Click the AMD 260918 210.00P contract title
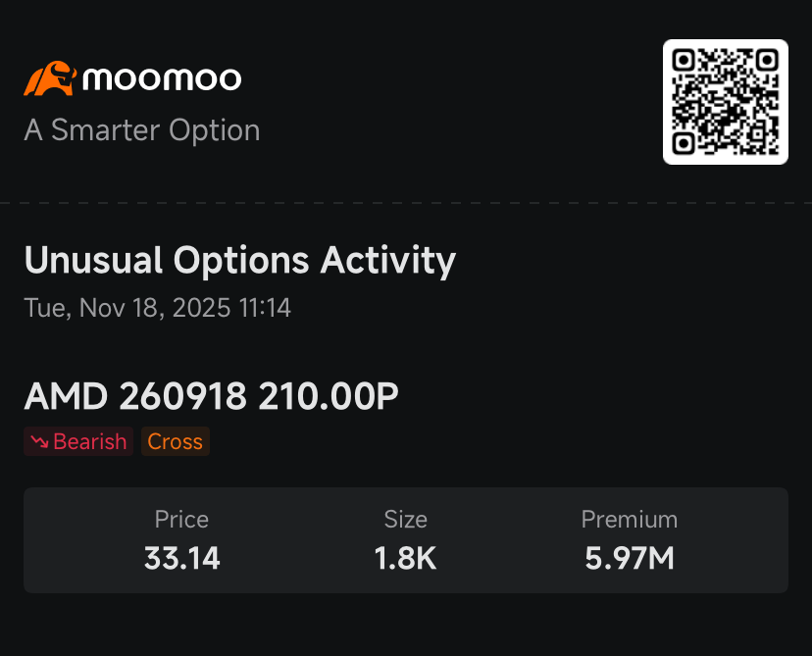This screenshot has height=656, width=812. [211, 396]
